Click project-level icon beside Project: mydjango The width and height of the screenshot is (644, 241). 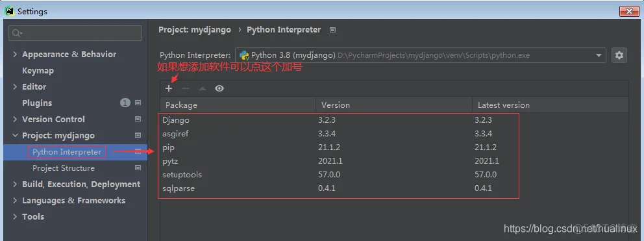[138, 135]
